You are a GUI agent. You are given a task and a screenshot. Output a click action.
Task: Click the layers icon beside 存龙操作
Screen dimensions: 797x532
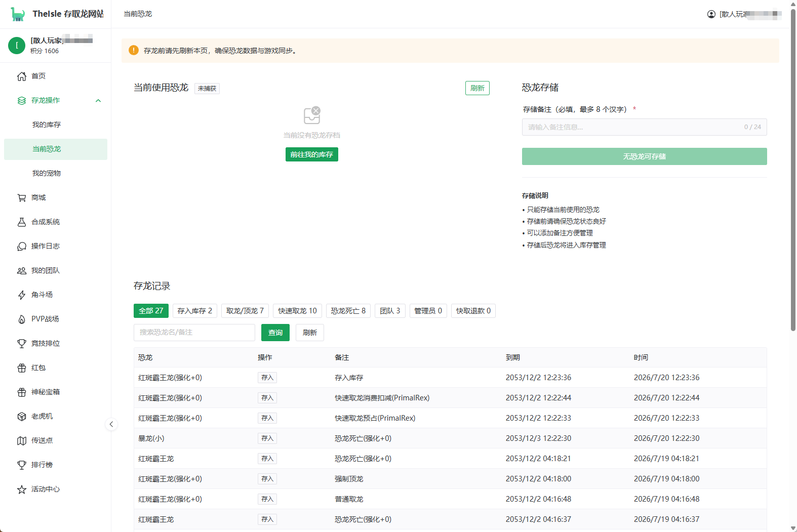[x=22, y=101]
